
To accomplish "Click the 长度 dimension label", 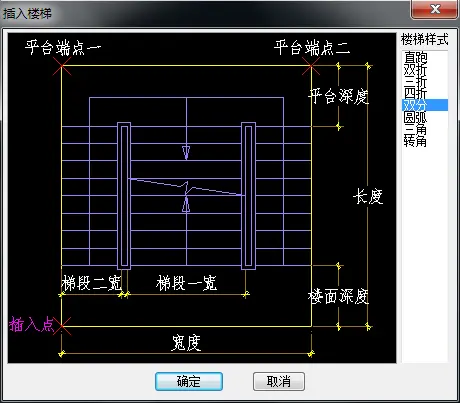I will 368,196.
